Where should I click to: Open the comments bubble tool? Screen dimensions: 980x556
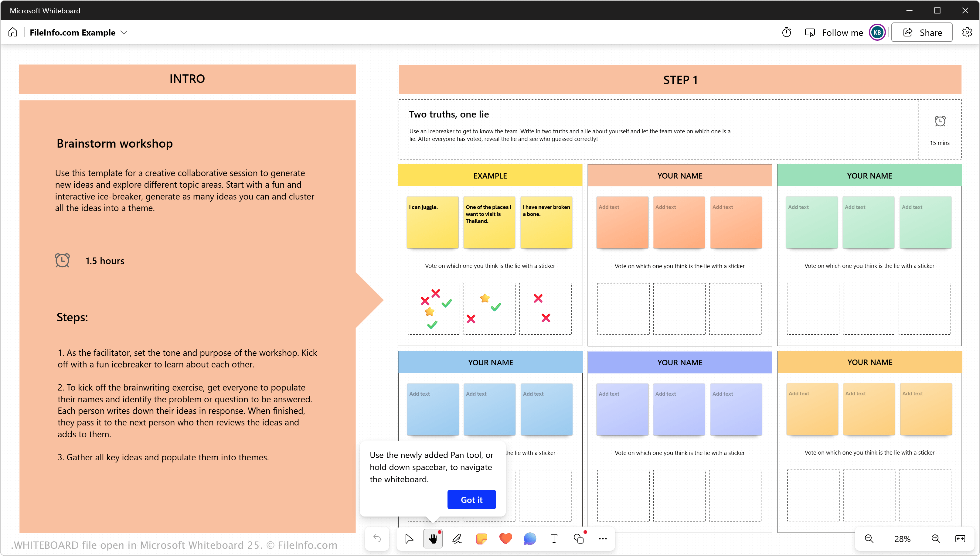529,539
